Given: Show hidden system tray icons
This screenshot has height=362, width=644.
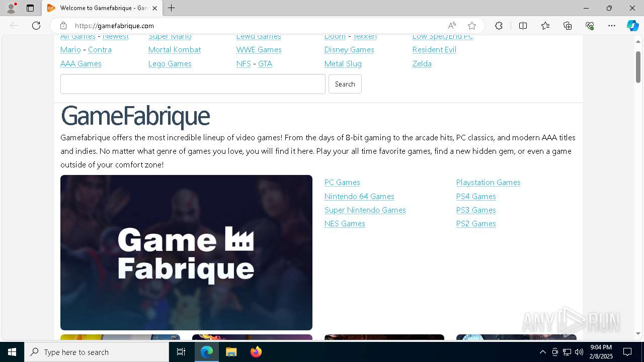Looking at the screenshot, I should pos(542,352).
